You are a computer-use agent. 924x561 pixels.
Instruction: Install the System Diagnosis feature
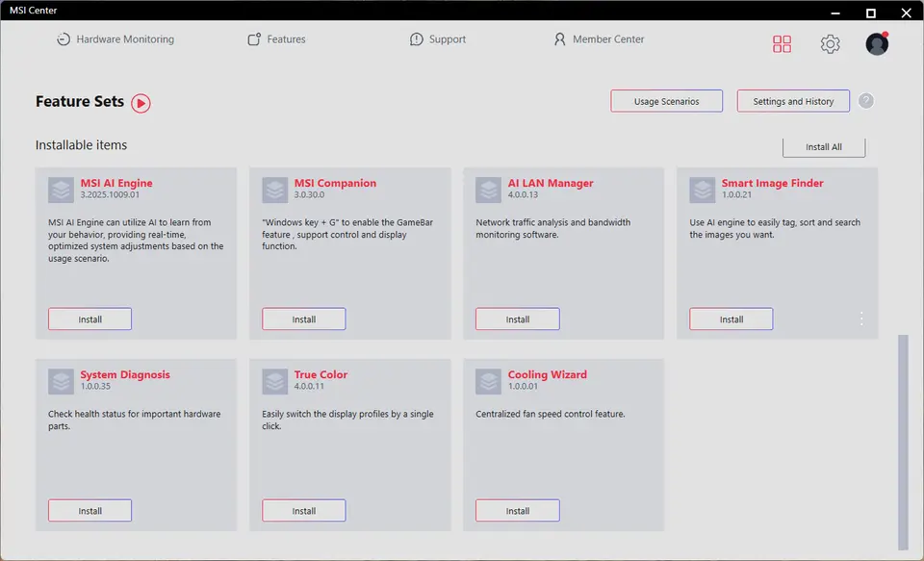[90, 511]
